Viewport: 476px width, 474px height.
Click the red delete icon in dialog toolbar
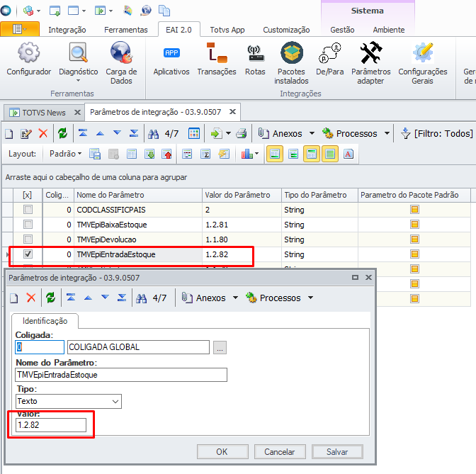point(31,298)
